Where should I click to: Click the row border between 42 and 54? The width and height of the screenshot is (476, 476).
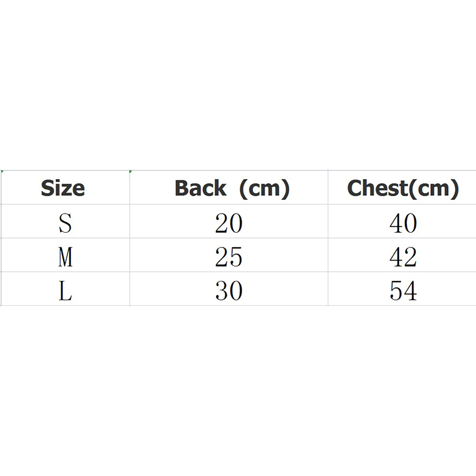tap(403, 273)
